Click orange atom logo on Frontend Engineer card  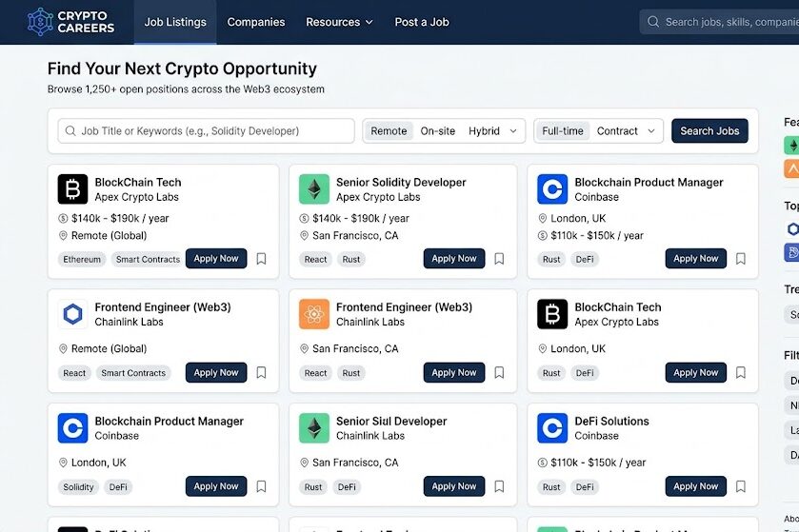click(x=314, y=314)
